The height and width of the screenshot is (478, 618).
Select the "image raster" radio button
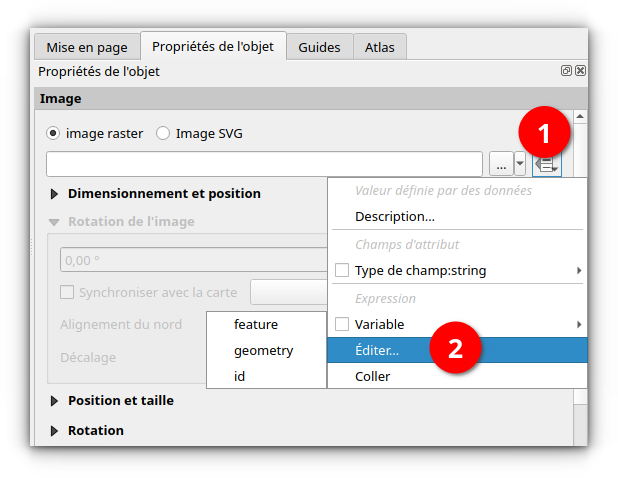tap(54, 133)
